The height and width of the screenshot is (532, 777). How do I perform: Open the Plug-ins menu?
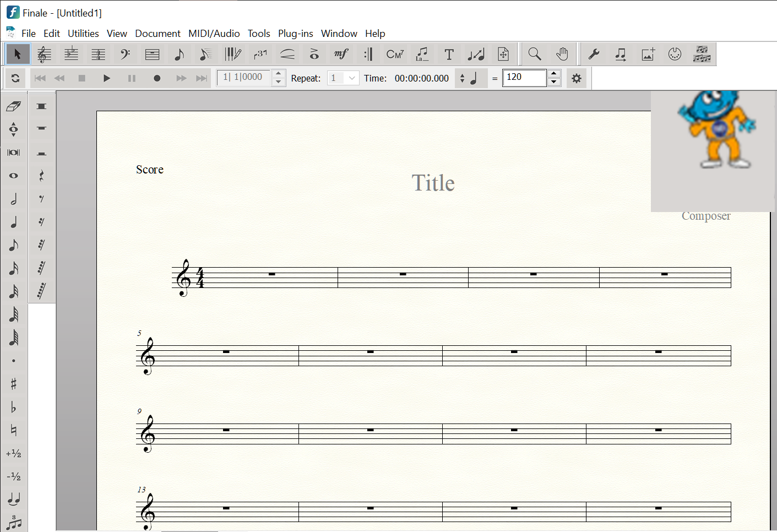coord(295,34)
